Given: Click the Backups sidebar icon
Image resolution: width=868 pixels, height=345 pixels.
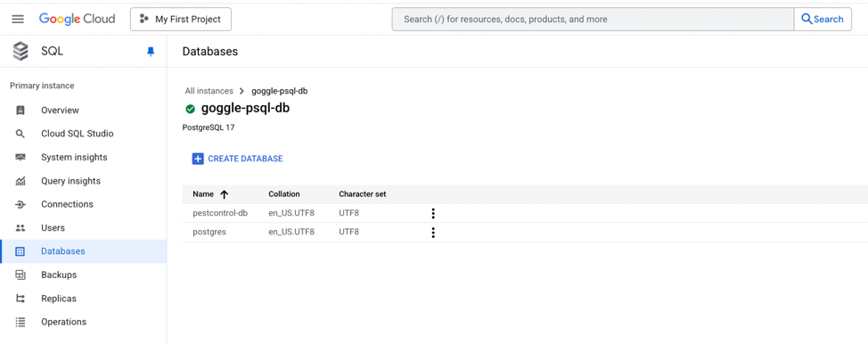Looking at the screenshot, I should pos(20,275).
